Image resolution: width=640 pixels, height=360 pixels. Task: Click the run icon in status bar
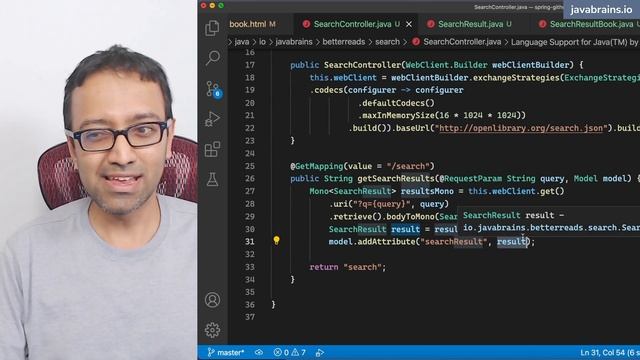point(320,352)
